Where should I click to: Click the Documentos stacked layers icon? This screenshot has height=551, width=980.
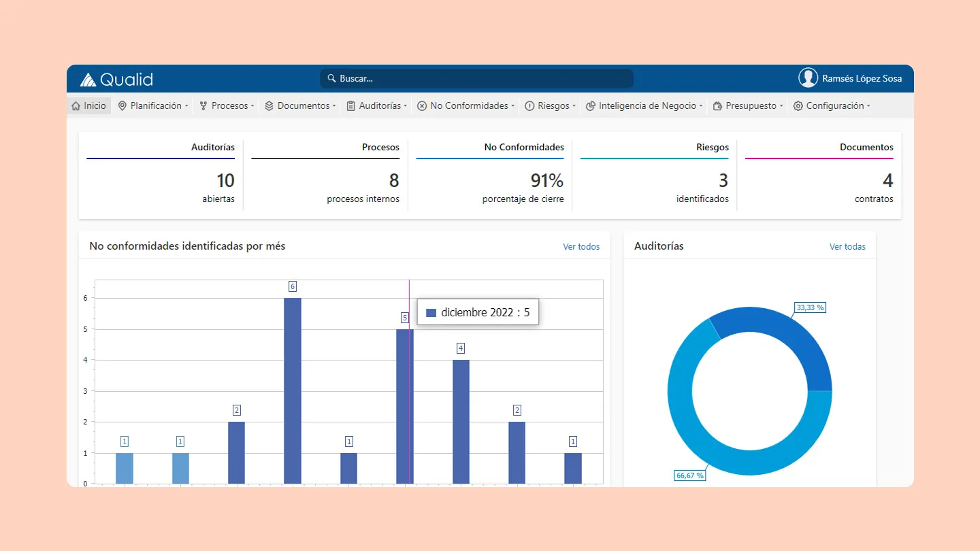pyautogui.click(x=269, y=106)
